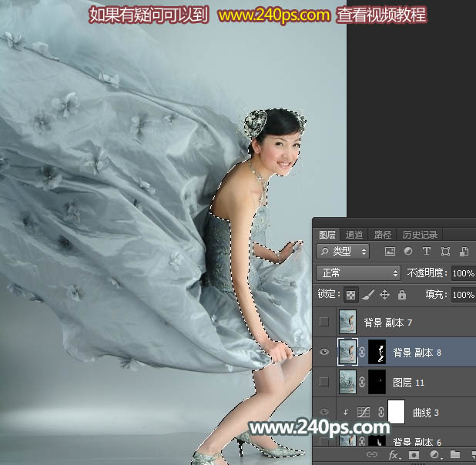Click the 不透明度 opacity value field
This screenshot has width=476, height=465.
462,273
